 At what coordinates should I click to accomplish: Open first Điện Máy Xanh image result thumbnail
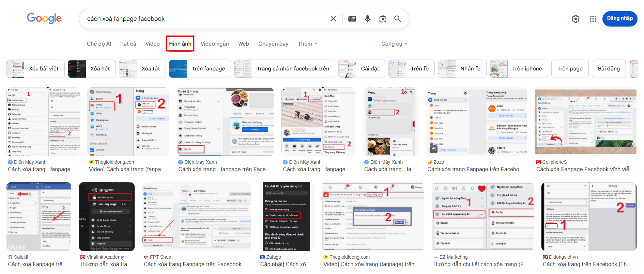click(43, 122)
